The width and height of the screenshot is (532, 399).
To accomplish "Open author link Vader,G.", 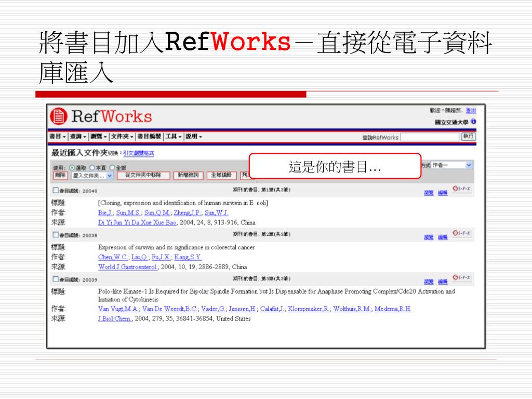I will coord(214,309).
